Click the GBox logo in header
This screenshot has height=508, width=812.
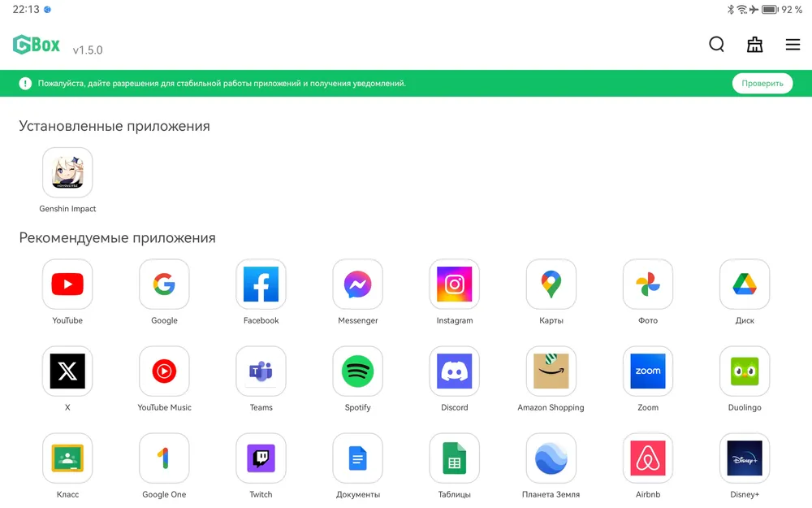pos(37,46)
